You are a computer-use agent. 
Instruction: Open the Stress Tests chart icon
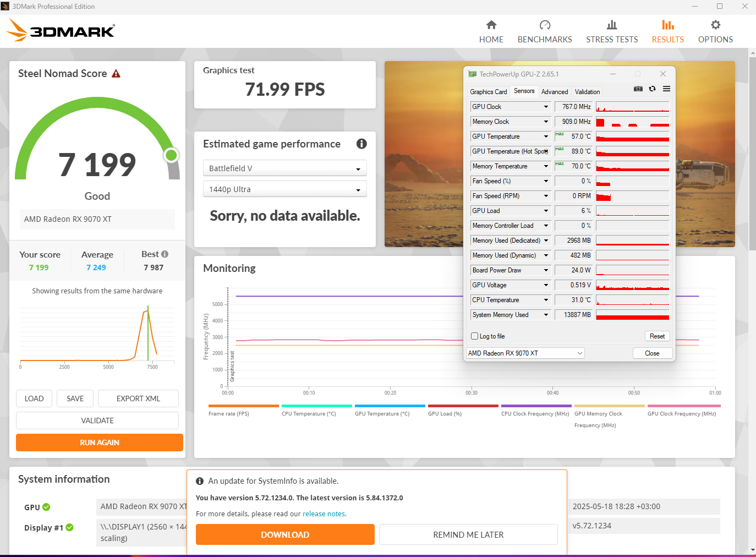612,25
